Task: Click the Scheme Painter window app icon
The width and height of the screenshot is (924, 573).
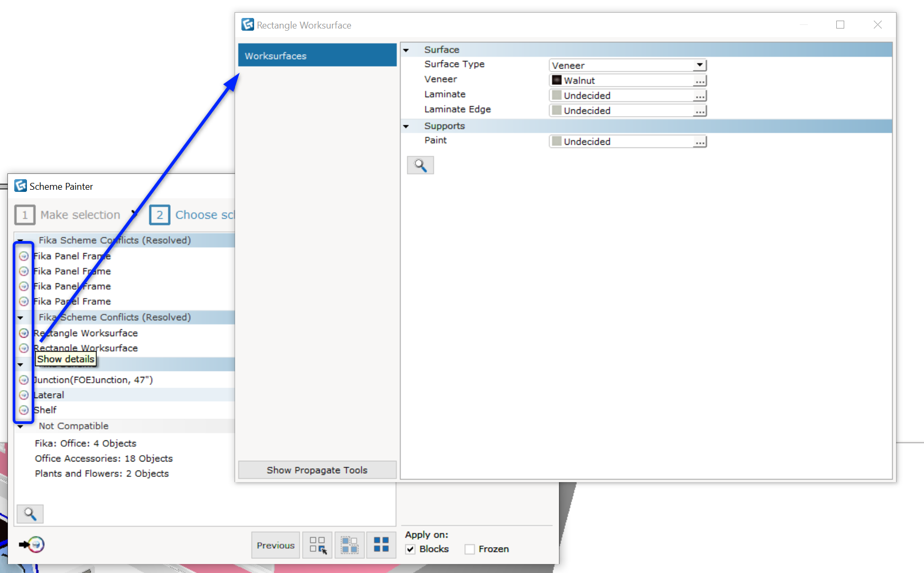Action: [x=21, y=186]
